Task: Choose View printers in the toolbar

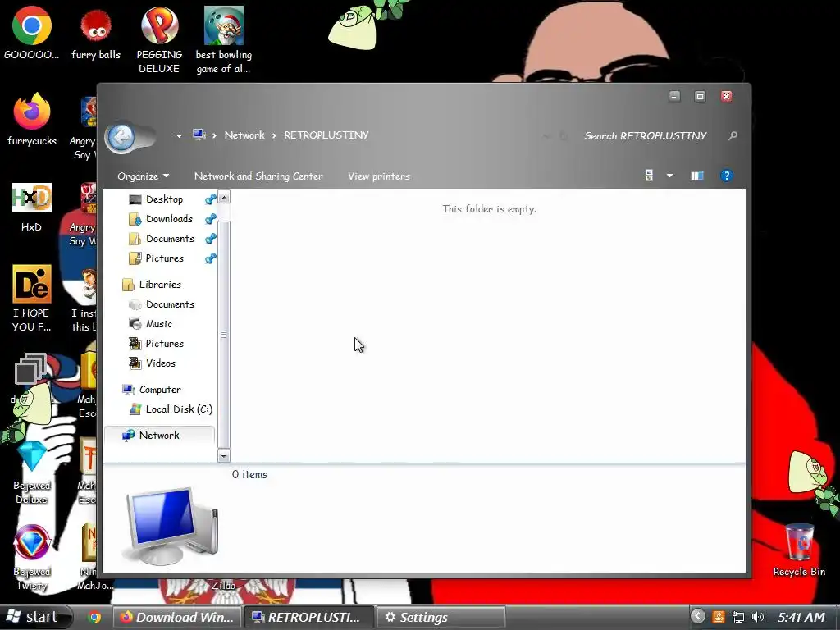Action: coord(379,176)
